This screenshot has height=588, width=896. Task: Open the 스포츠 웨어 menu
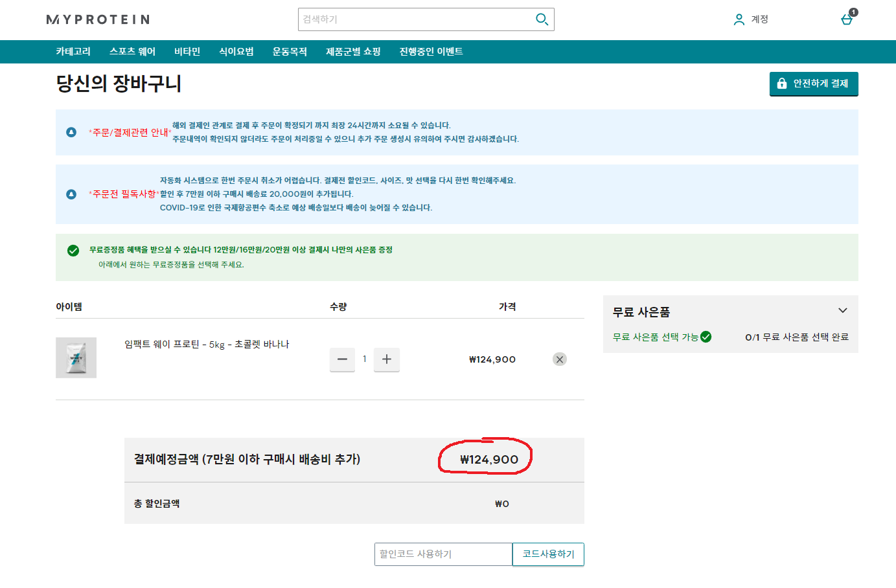[x=133, y=51]
